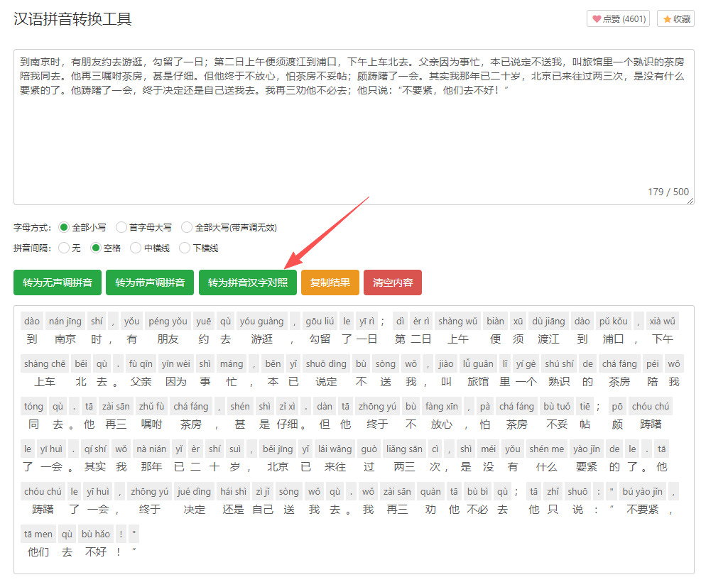Click 转为拼音汉字对照 button
This screenshot has width=728, height=587.
pyautogui.click(x=247, y=282)
